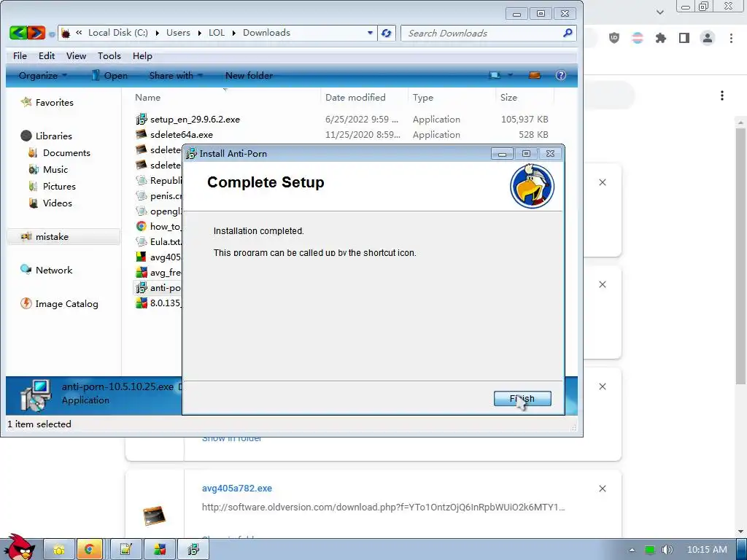Show hidden tray icons arrow

632,550
